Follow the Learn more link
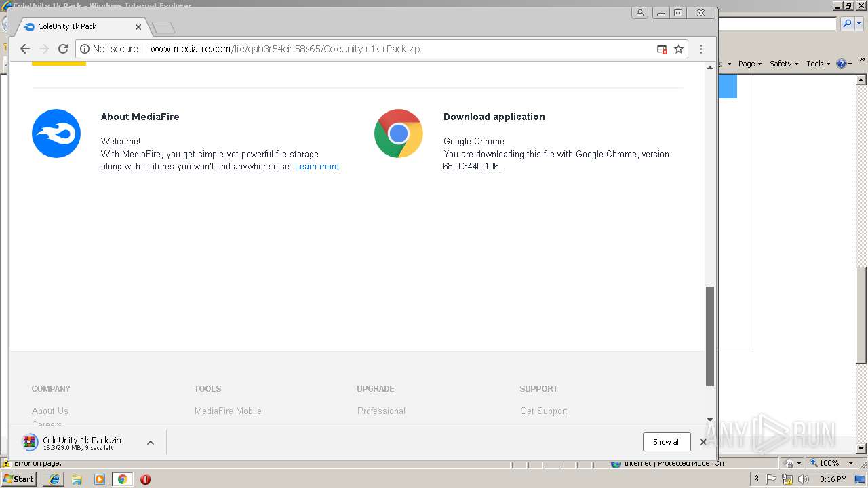Screen dimensions: 868x488 click(x=317, y=167)
